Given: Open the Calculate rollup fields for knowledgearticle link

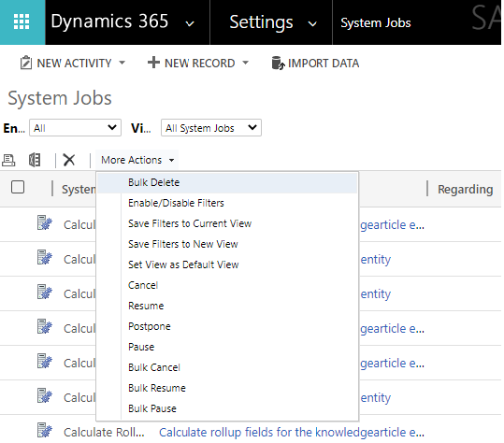Looking at the screenshot, I should click(292, 433).
